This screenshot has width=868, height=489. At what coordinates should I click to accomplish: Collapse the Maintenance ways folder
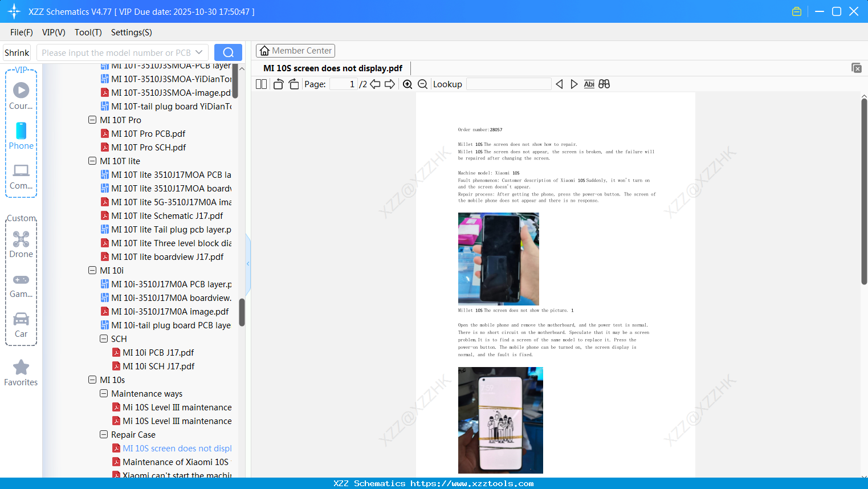click(x=104, y=394)
